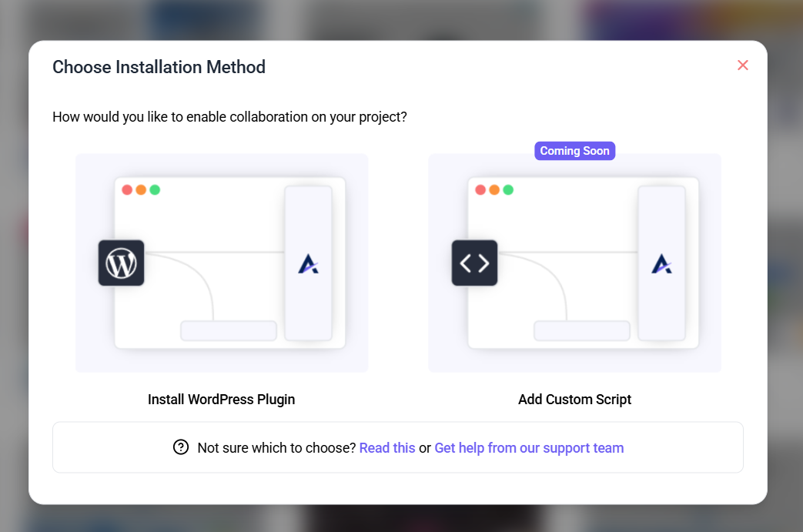Select the WordPress logo icon

122,263
